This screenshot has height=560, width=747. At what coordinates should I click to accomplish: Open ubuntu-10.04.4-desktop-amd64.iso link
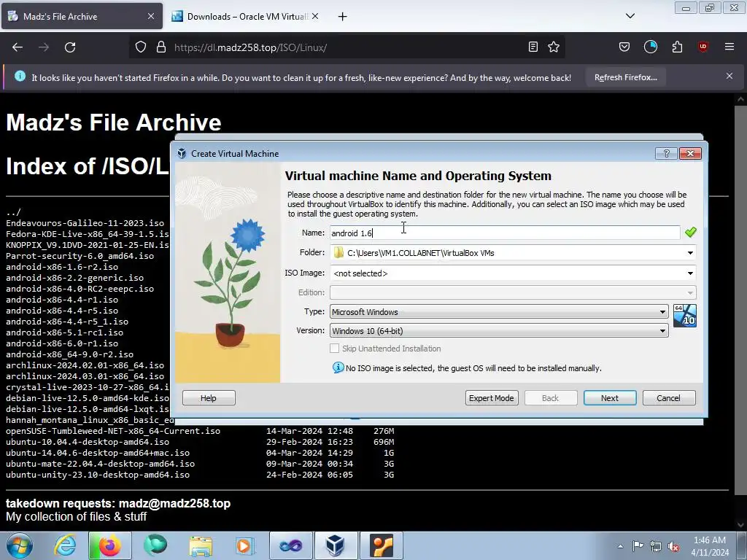point(88,443)
